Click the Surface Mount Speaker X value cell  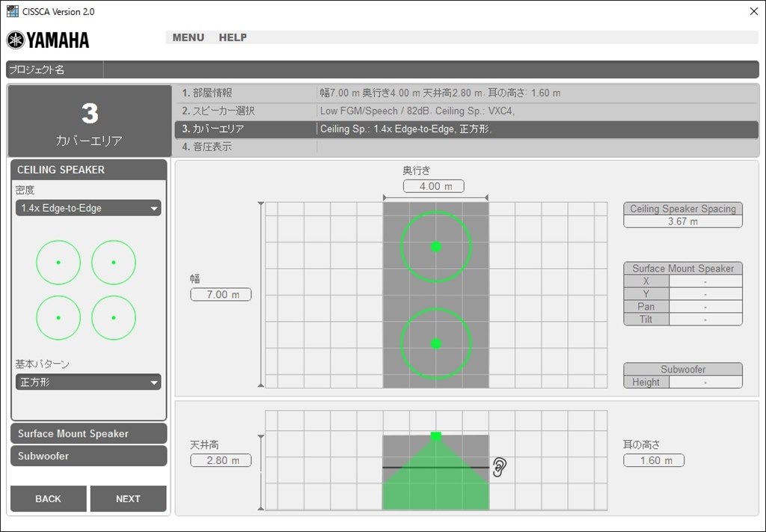705,281
